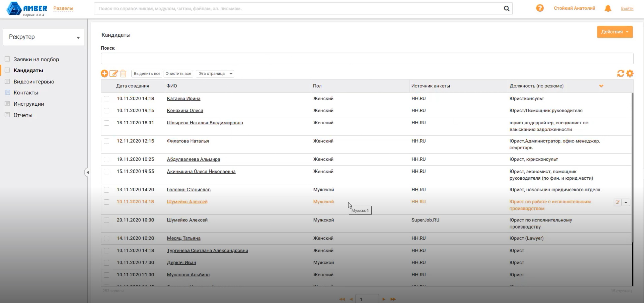Image resolution: width=644 pixels, height=303 pixels.
Task: Open candidate Абдулвалеева Альмира link
Action: pos(194,159)
